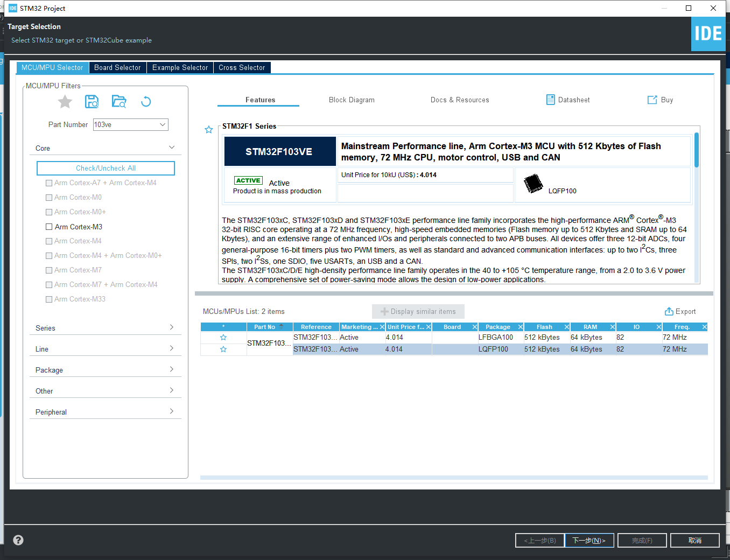This screenshot has height=560, width=730.
Task: Toggle Arm Cortex-M0 checkbox
Action: [x=49, y=198]
